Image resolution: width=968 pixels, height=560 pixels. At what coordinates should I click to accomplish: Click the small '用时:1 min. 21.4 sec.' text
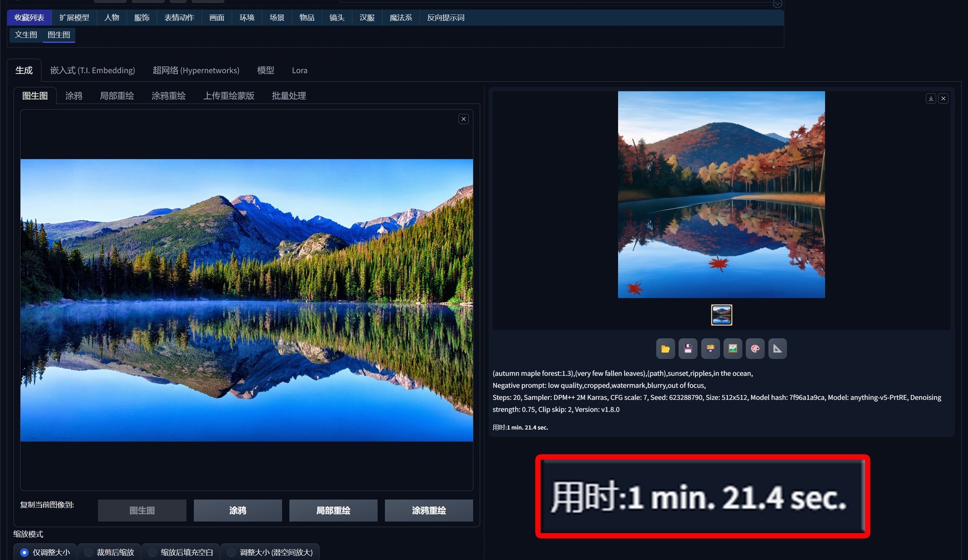point(520,427)
